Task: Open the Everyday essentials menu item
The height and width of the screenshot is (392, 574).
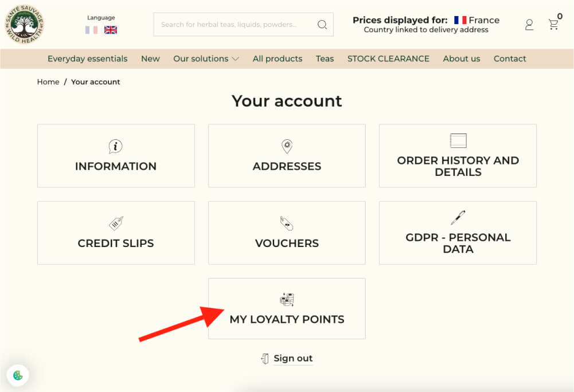Action: click(x=88, y=58)
